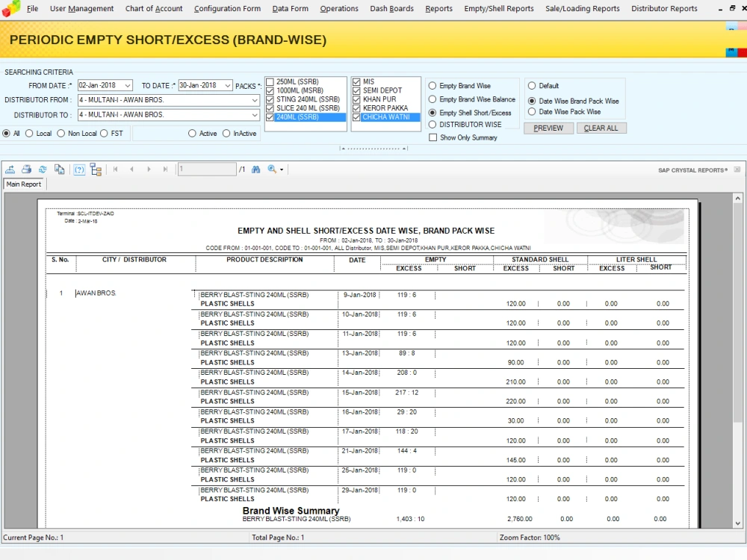This screenshot has height=560, width=747.
Task: Toggle SLICE 240 ML (SSRB) checkbox
Action: click(270, 108)
